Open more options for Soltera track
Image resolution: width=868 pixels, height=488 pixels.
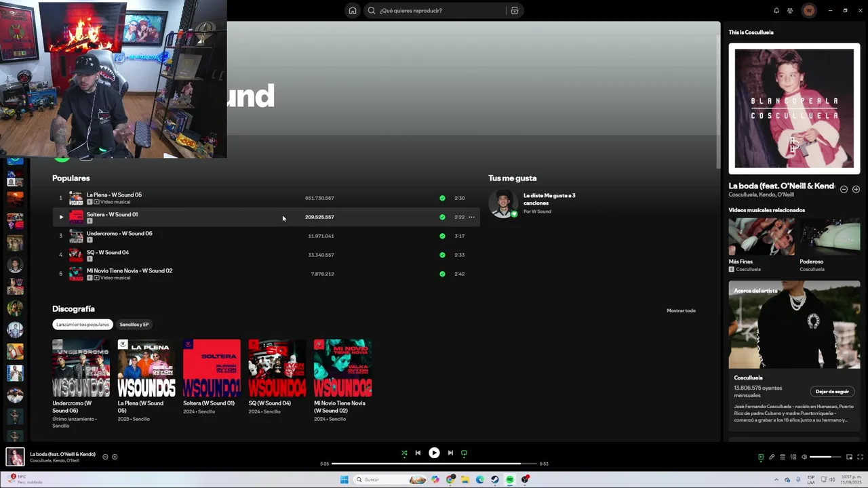click(471, 217)
